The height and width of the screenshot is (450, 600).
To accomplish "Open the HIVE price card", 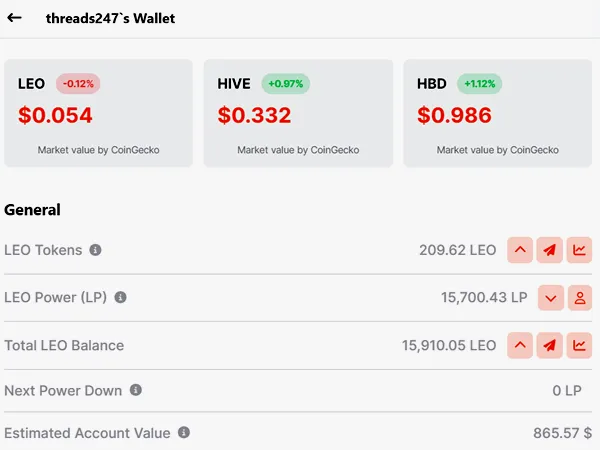I will coord(298,113).
